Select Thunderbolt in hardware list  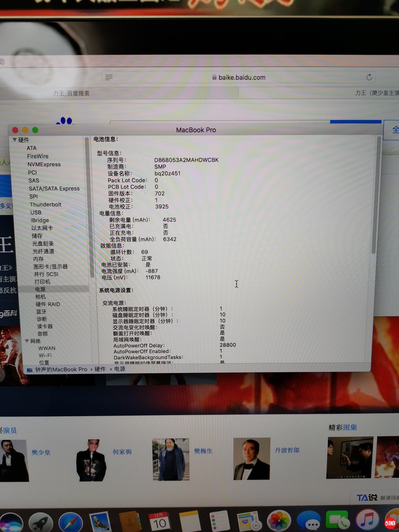pyautogui.click(x=45, y=204)
